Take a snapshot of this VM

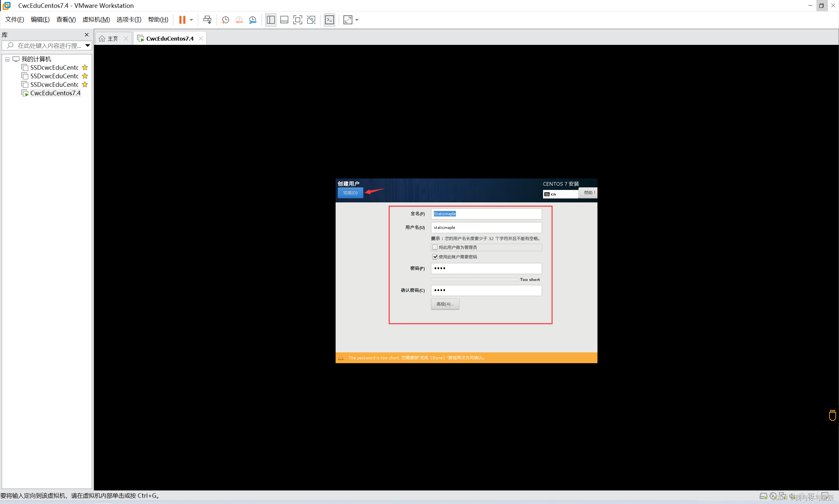tap(225, 20)
